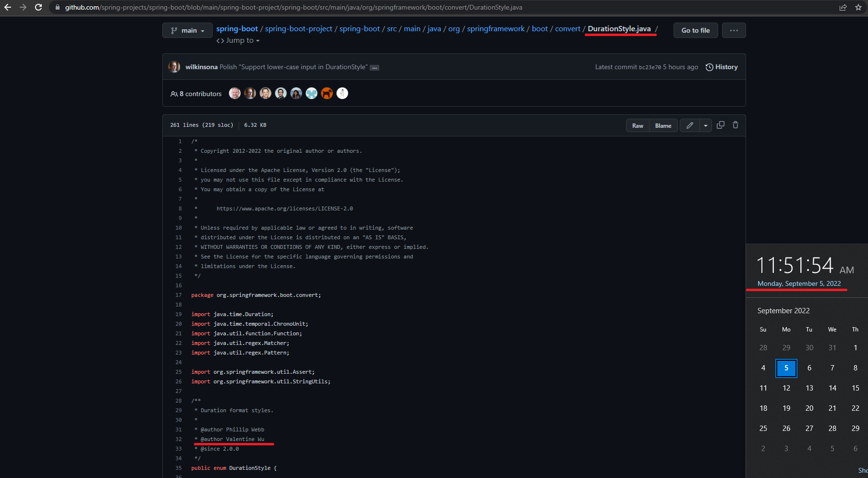Viewport: 868px width, 478px height.
Task: Open commit bc23e70 link
Action: (x=650, y=67)
